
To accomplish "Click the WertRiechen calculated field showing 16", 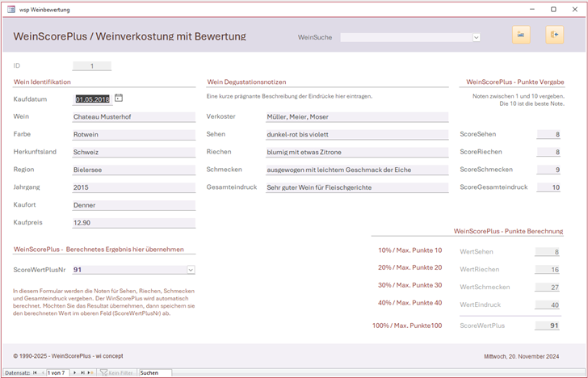I will tap(547, 269).
